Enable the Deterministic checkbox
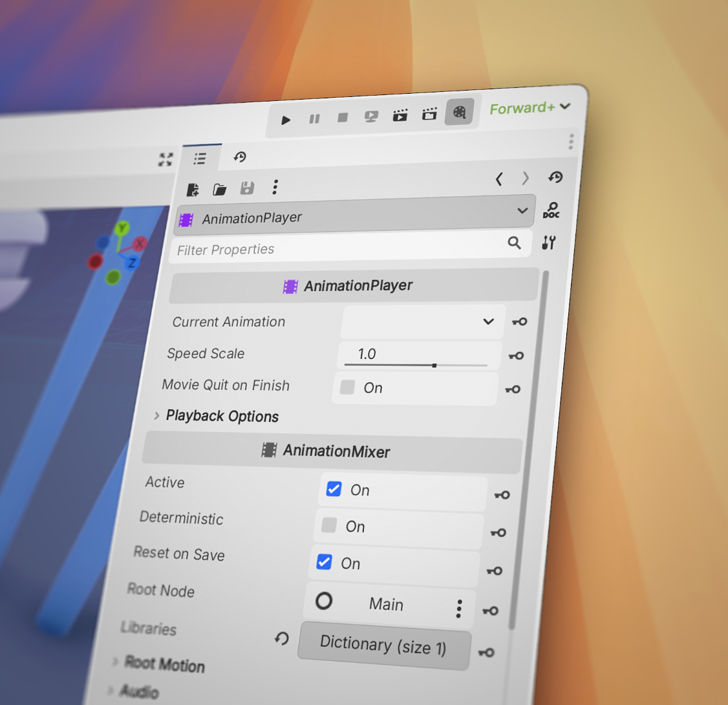Viewport: 728px width, 705px height. click(328, 525)
